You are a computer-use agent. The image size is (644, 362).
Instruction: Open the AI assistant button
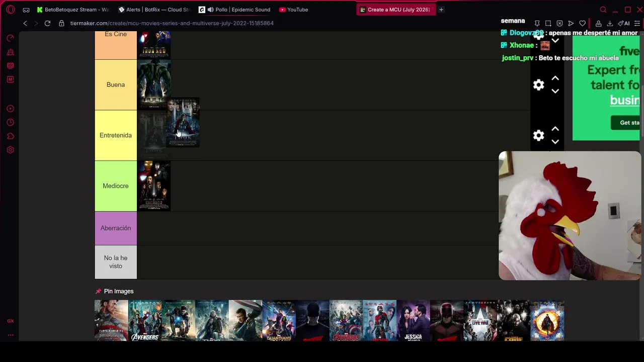(624, 23)
